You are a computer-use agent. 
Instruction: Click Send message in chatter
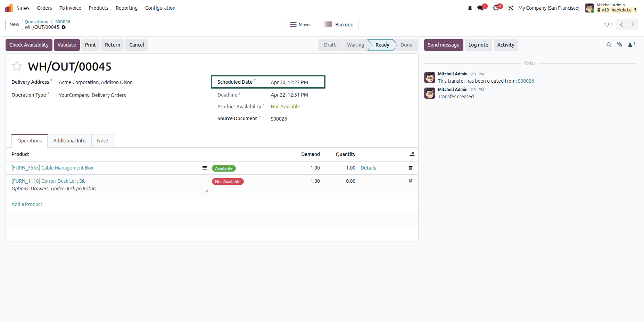click(444, 45)
